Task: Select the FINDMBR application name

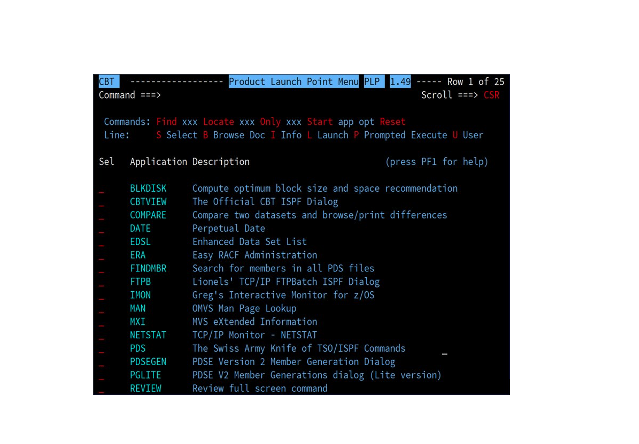Action: click(148, 268)
